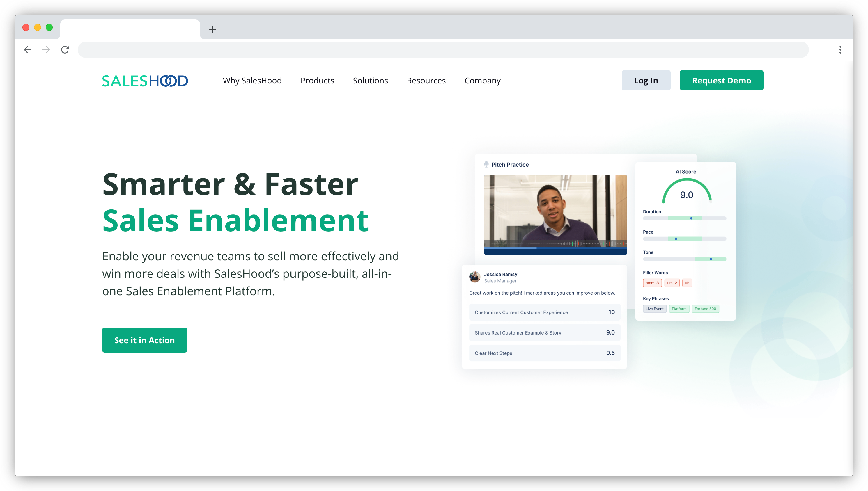The image size is (868, 491).
Task: Click the See it in Action button
Action: coord(144,340)
